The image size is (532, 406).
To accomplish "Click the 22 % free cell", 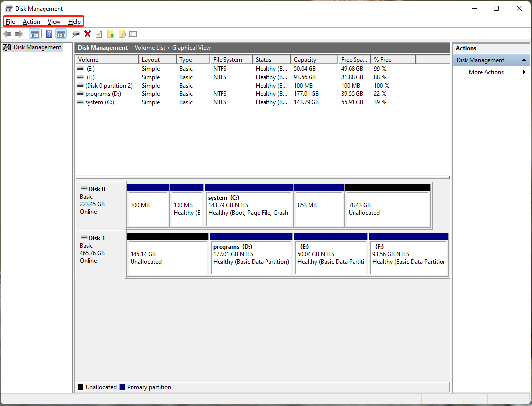I will tap(380, 94).
